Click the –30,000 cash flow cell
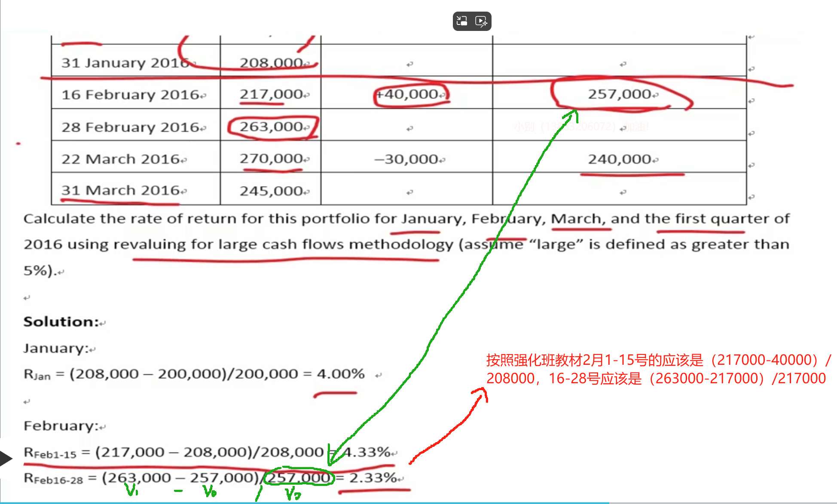Image resolution: width=837 pixels, height=504 pixels. (x=406, y=159)
